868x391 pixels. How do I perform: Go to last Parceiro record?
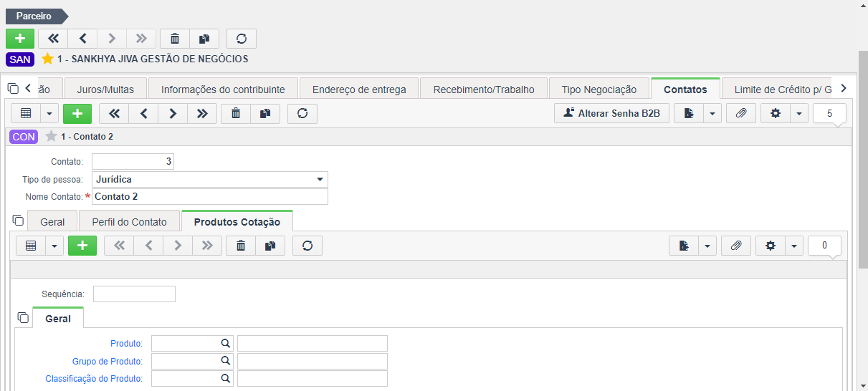click(141, 38)
